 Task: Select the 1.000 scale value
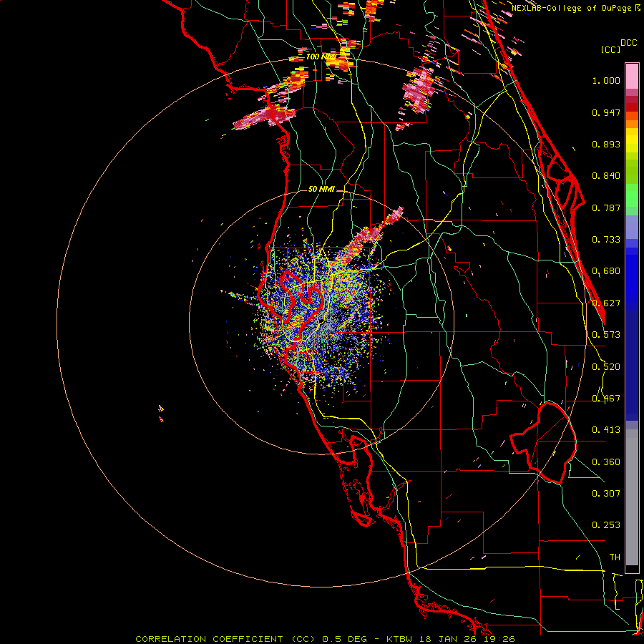coord(606,80)
